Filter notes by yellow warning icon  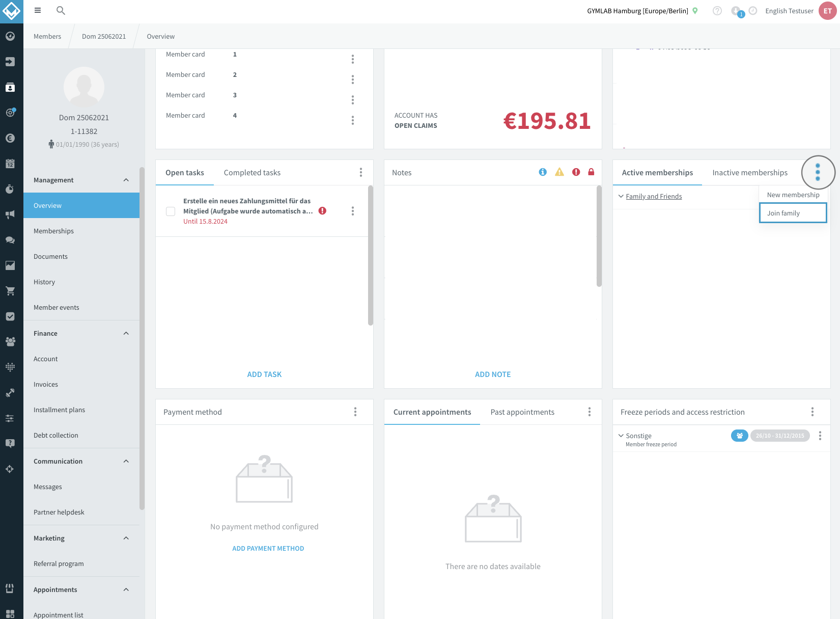point(559,172)
